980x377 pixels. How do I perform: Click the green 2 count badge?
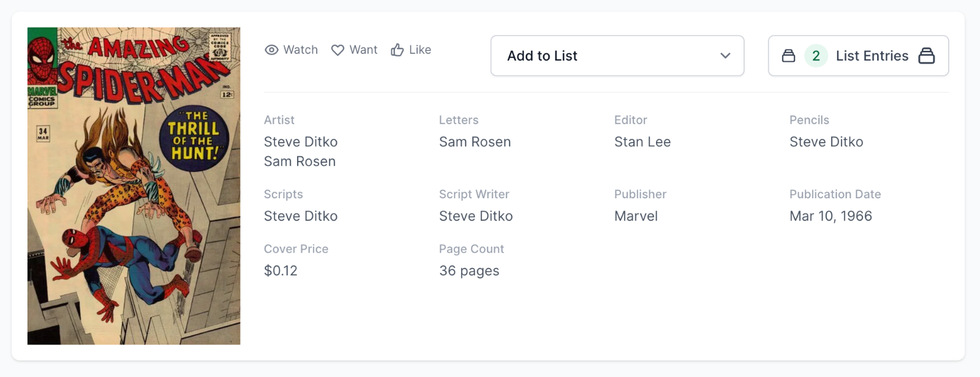[x=816, y=56]
